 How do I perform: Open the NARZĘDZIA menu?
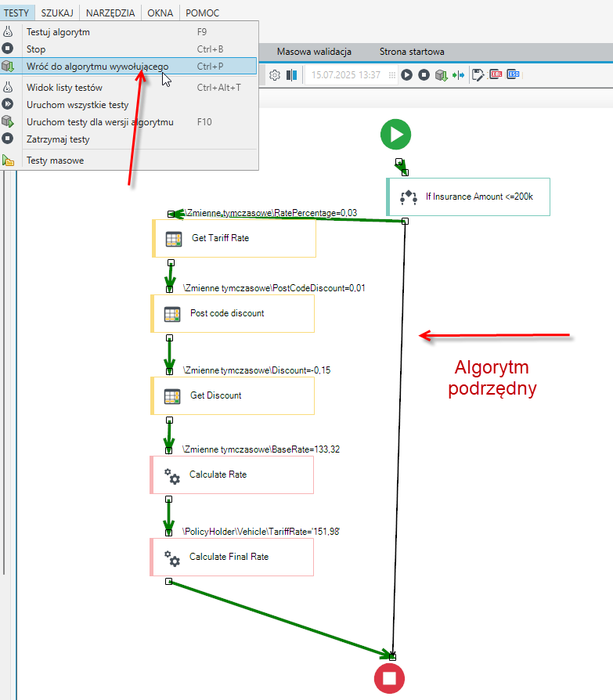[110, 13]
